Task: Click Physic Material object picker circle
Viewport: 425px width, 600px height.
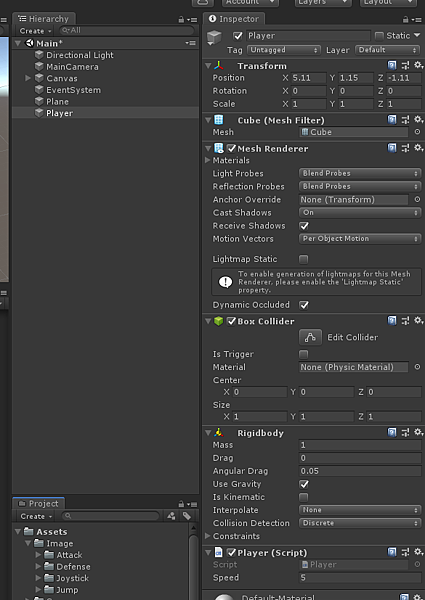Action: [417, 367]
